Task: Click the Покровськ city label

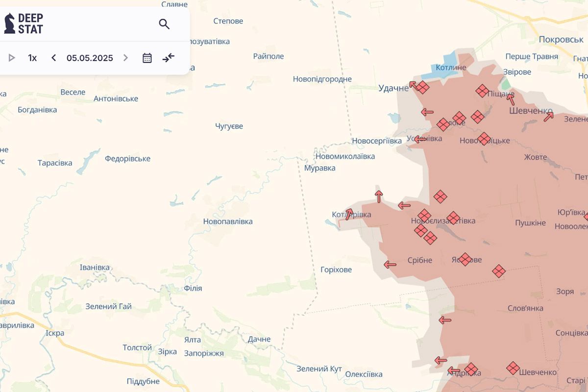Action: [x=561, y=39]
